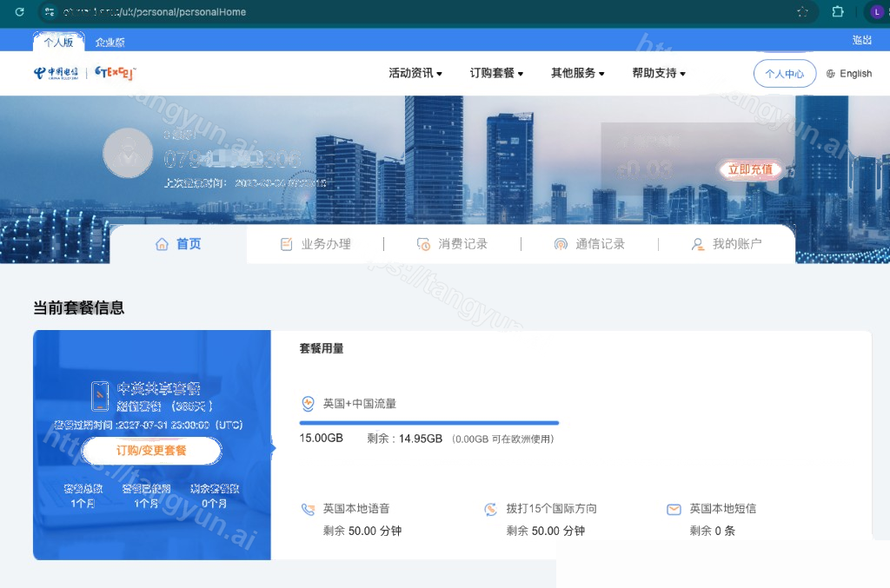Click the 15.00GB total data value
Viewport: 890px width, 588px height.
(x=322, y=439)
